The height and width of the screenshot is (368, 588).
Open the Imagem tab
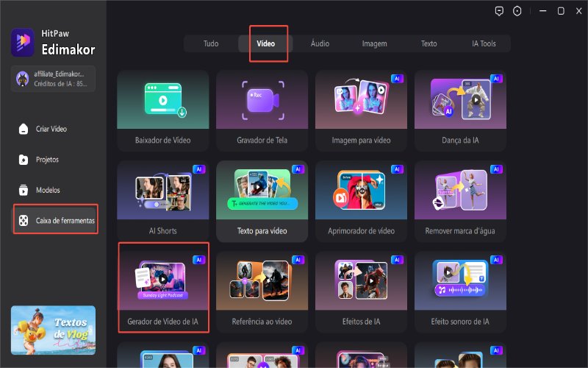[x=374, y=43]
